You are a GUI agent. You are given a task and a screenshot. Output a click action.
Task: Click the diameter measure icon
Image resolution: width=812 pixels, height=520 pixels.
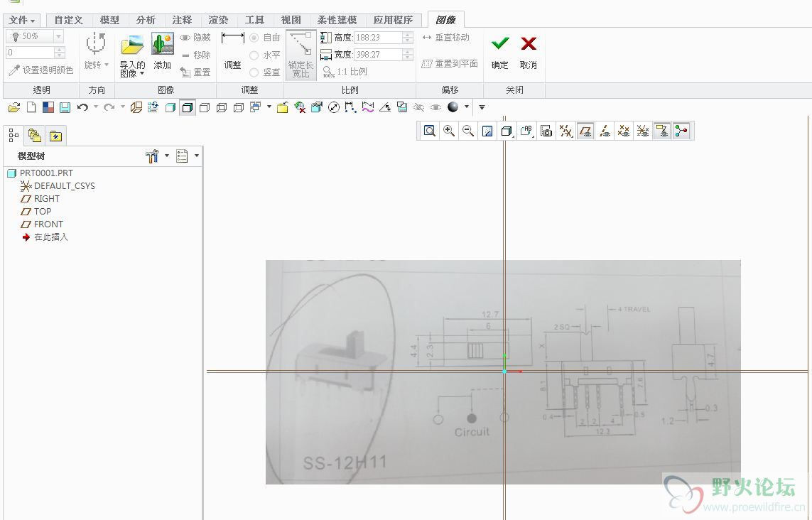334,107
